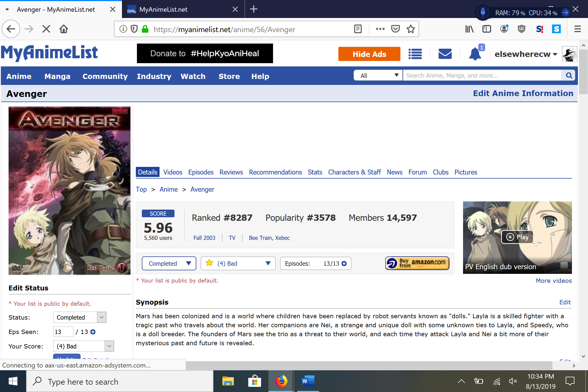The image size is (588, 392).
Task: Open the Manga navigation menu
Action: click(57, 76)
